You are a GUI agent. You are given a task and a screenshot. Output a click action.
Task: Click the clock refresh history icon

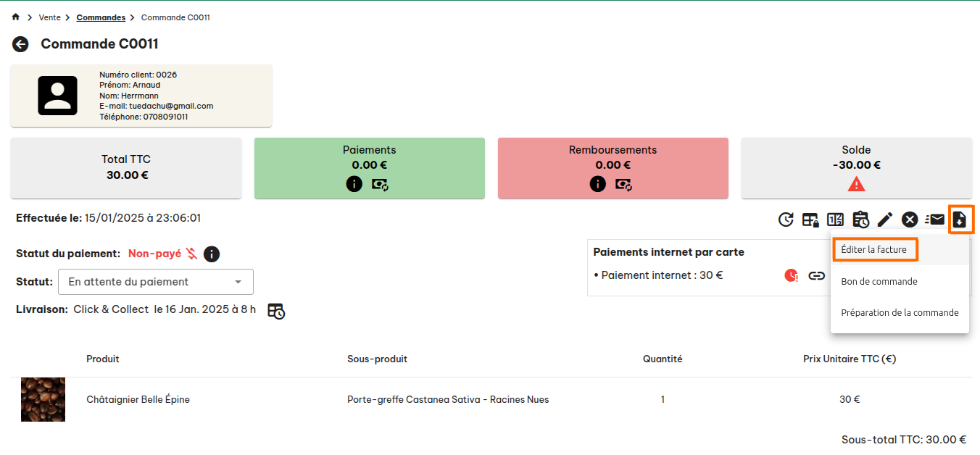(786, 220)
